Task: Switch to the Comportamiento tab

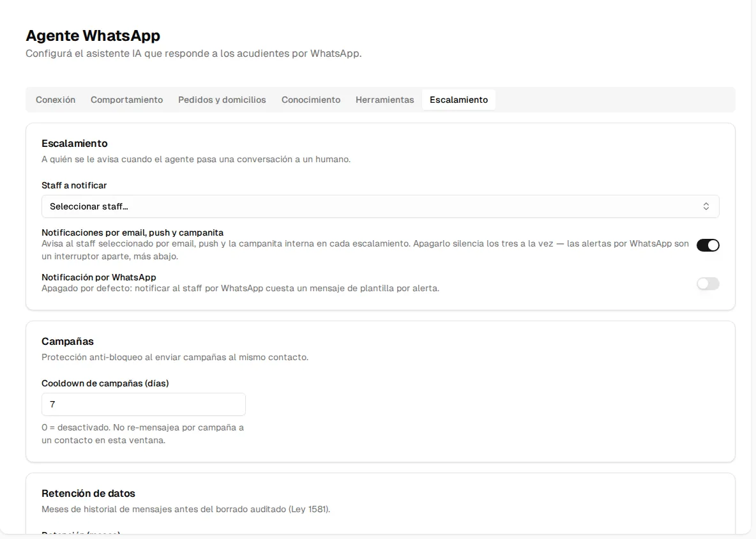Action: tap(127, 100)
